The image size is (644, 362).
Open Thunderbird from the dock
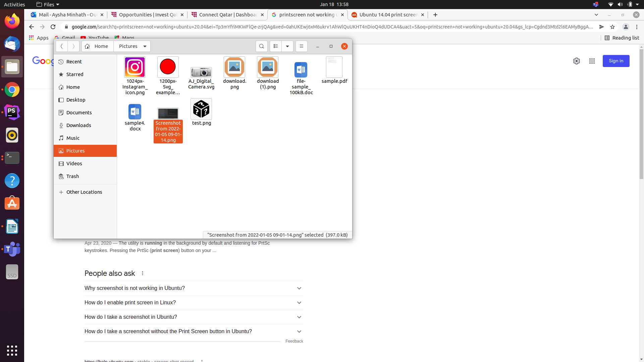(x=12, y=44)
